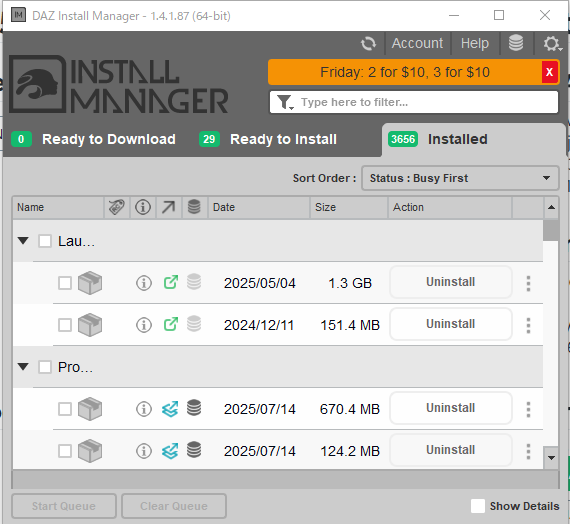Click the Install Manager logo
This screenshot has height=524, width=570.
pos(118,84)
